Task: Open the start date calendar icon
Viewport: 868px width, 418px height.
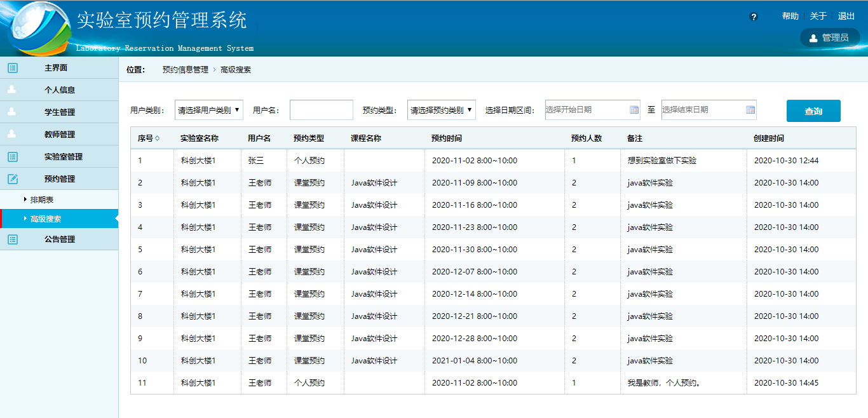Action: click(x=634, y=110)
